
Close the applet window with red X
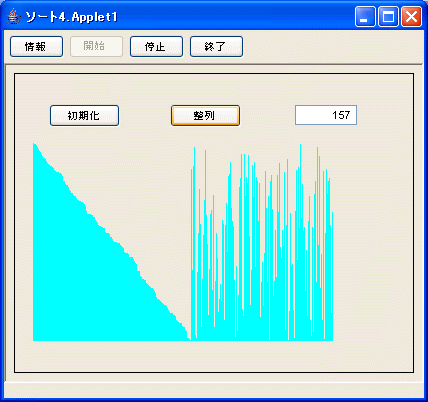(x=411, y=17)
